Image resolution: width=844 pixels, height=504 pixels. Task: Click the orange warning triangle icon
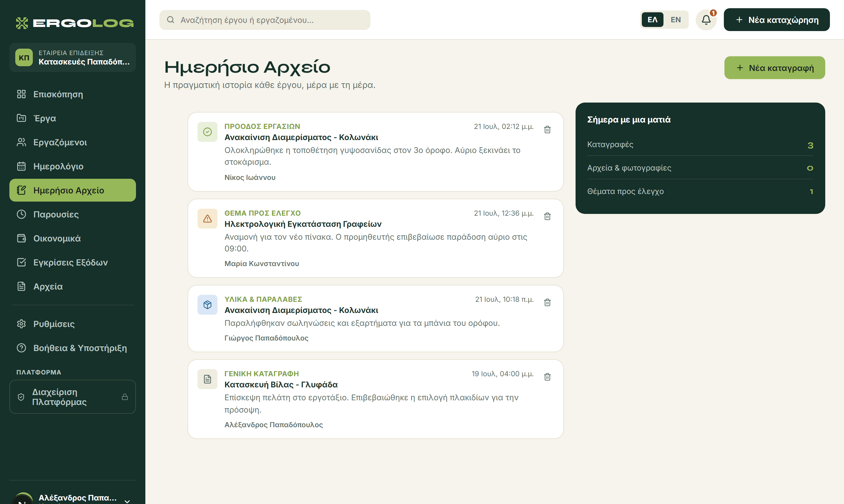click(207, 218)
